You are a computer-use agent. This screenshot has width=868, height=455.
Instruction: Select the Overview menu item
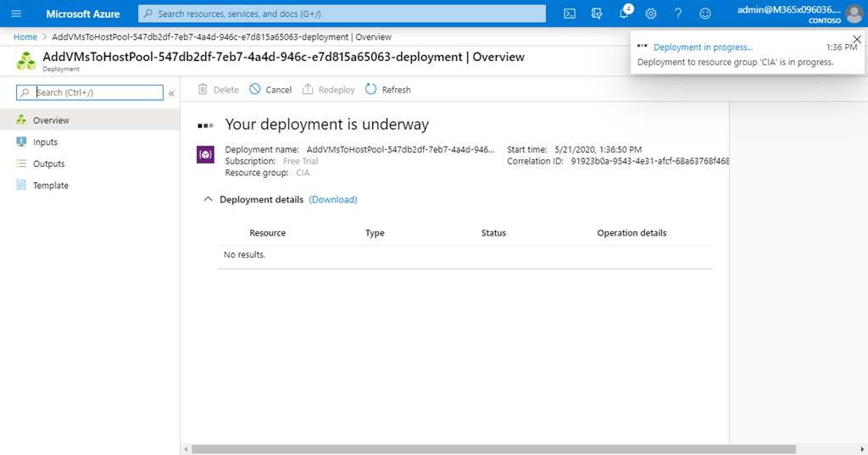click(51, 120)
